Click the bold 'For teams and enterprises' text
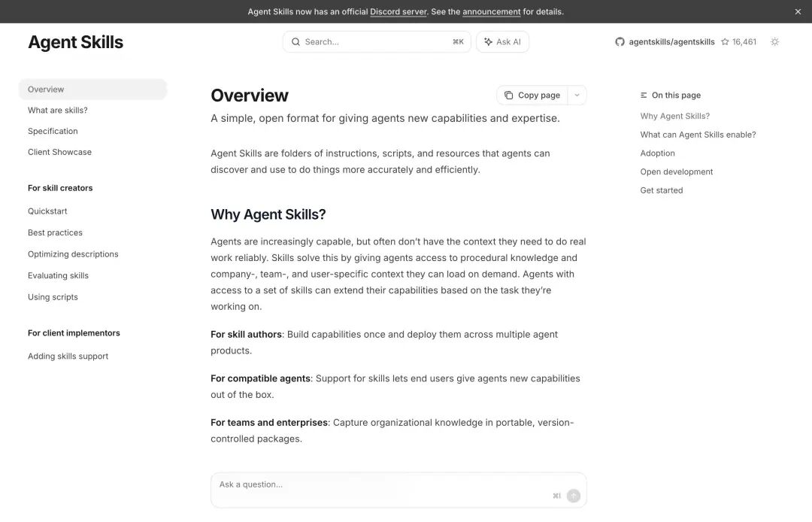 [268, 423]
